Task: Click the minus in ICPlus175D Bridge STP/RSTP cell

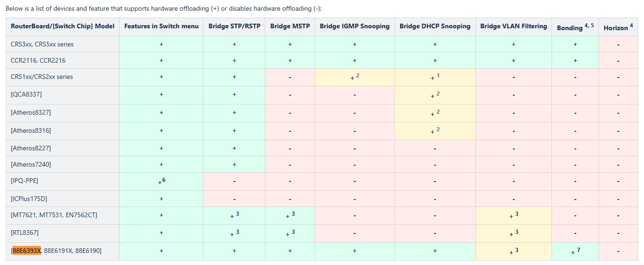Action: [x=234, y=199]
